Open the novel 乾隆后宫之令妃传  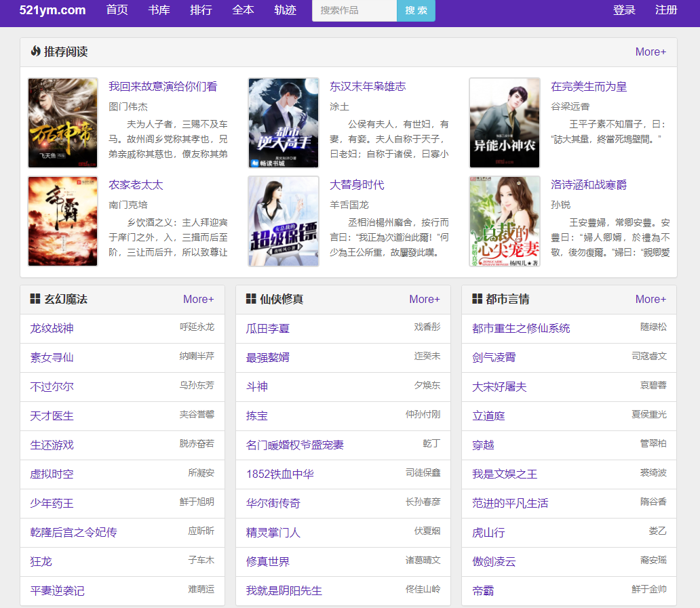point(74,532)
